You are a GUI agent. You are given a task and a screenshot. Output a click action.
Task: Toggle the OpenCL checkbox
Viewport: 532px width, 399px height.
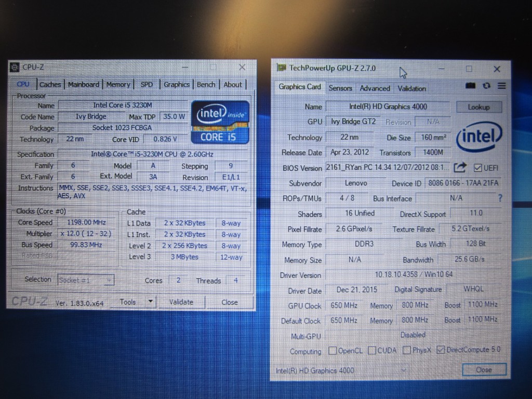point(332,350)
